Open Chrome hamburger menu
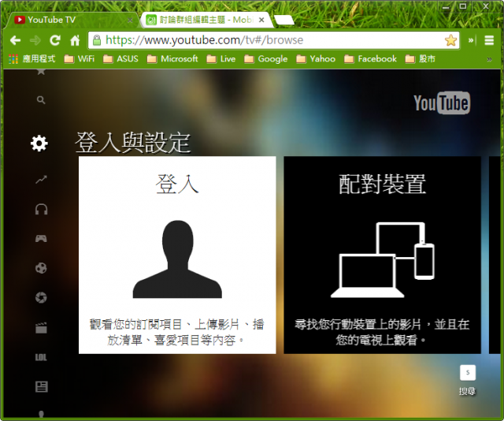This screenshot has height=421, width=504. click(489, 40)
